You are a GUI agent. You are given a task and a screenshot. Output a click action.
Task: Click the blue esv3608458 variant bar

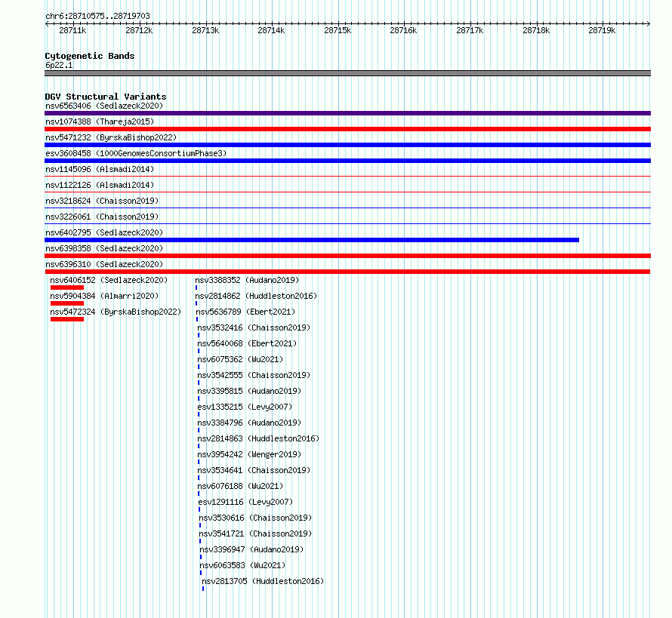(x=347, y=161)
